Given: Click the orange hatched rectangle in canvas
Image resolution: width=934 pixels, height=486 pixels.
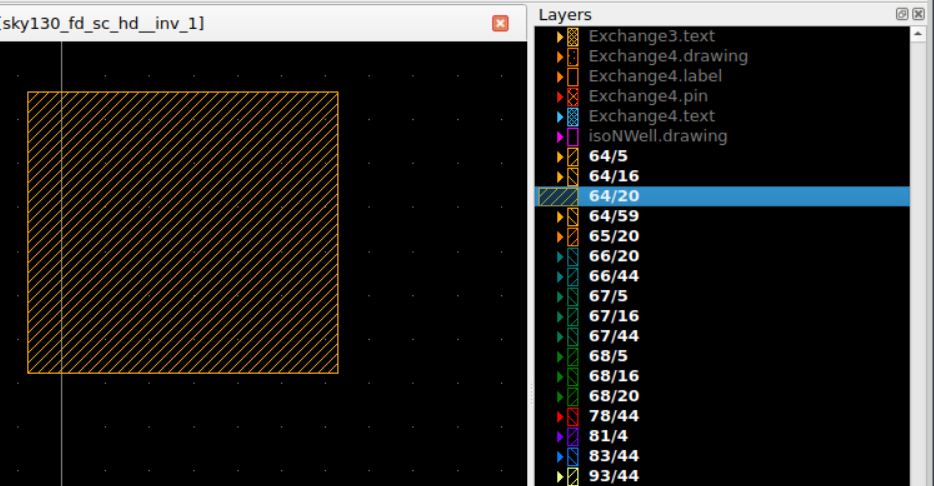Looking at the screenshot, I should [x=182, y=232].
